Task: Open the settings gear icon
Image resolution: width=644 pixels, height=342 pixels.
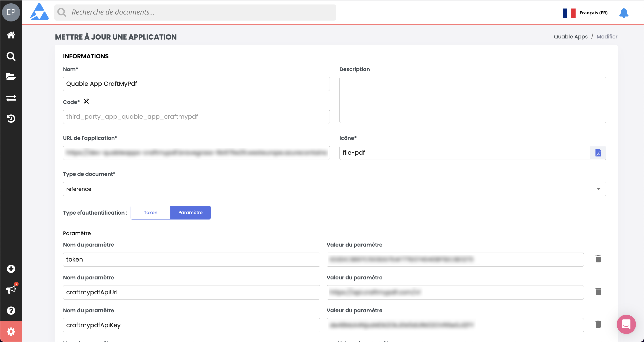Action: point(11,331)
